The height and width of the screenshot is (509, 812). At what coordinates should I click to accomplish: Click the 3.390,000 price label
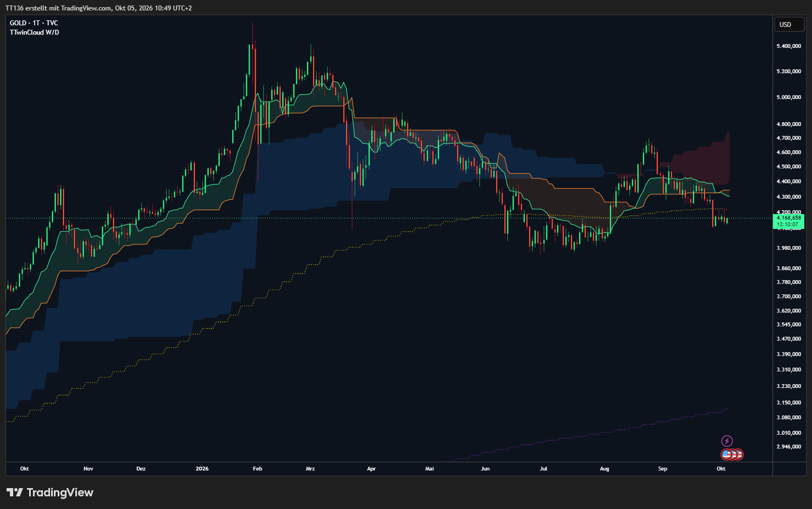[x=788, y=354]
